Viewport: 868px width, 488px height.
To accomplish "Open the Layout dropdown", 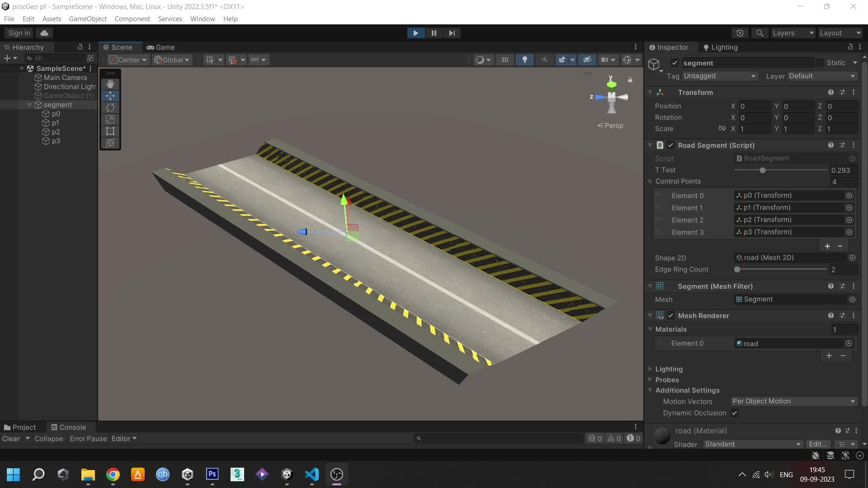I will [840, 33].
